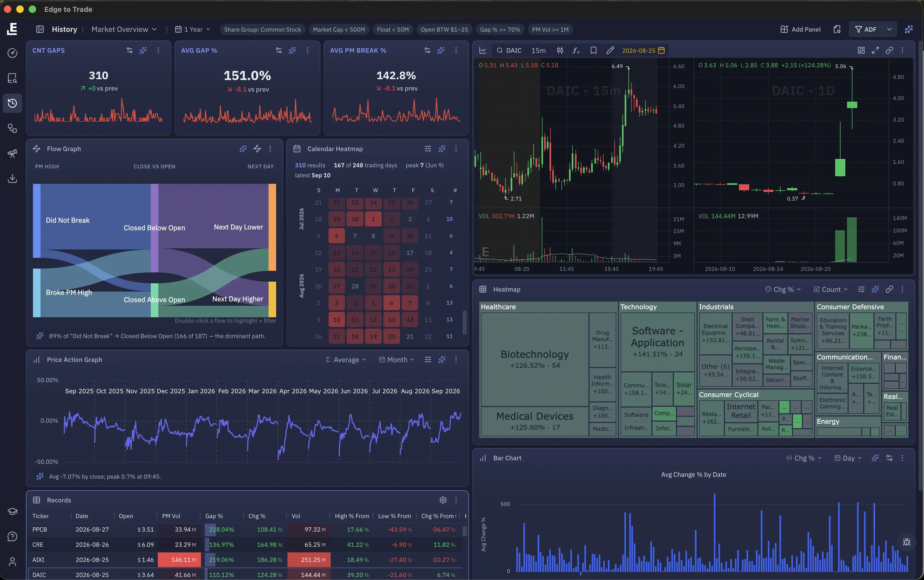Image resolution: width=924 pixels, height=580 pixels.
Task: Click AI sparkle icon on AVG GAP % panel
Action: tap(293, 50)
